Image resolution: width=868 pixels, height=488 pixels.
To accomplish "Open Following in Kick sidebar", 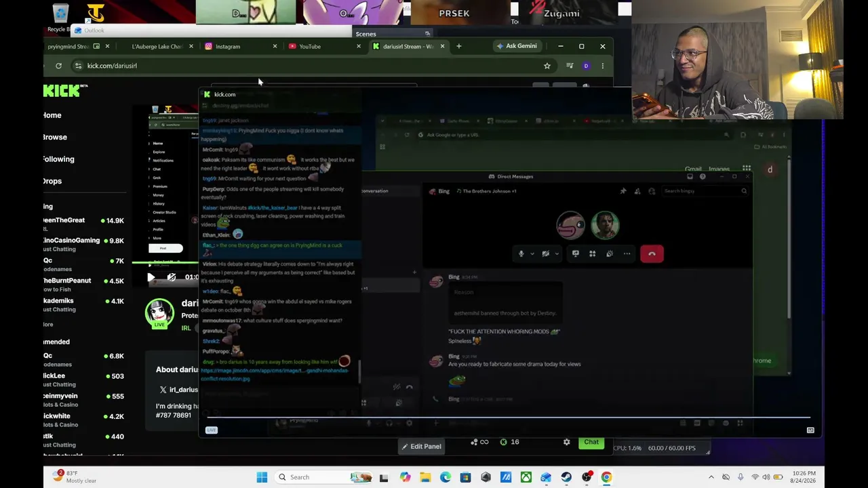I will (59, 159).
